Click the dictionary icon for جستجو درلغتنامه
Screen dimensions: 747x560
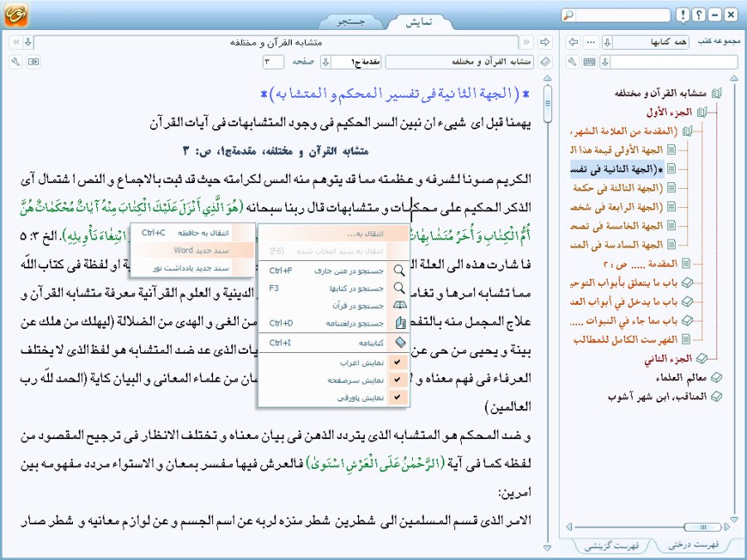coord(400,323)
